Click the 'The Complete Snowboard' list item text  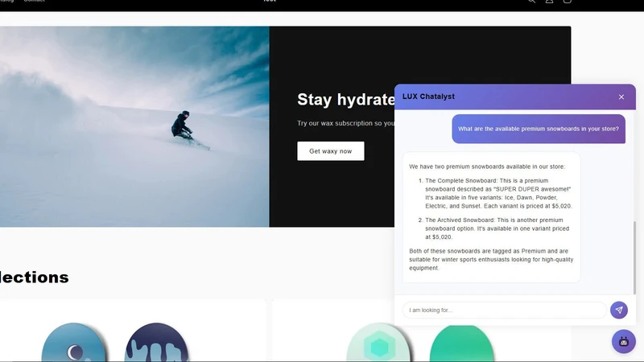(x=498, y=193)
